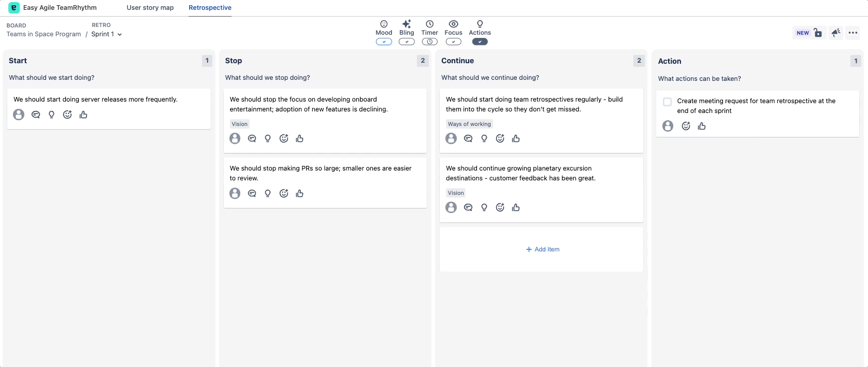Click Vision tag on planetary excursion card
This screenshot has width=868, height=367.
coord(456,193)
